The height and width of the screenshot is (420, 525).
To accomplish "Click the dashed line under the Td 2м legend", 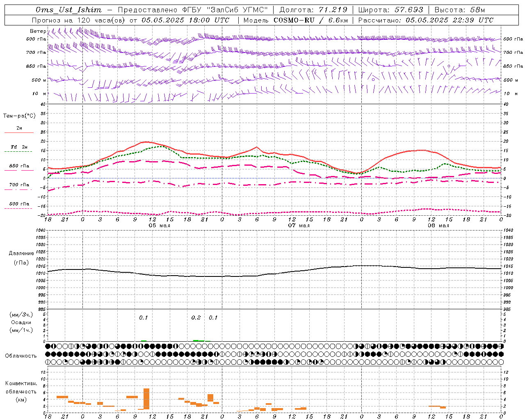I will pyautogui.click(x=18, y=152).
